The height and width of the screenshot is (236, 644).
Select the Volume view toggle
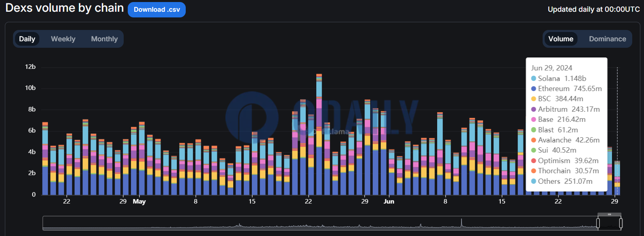tap(561, 39)
